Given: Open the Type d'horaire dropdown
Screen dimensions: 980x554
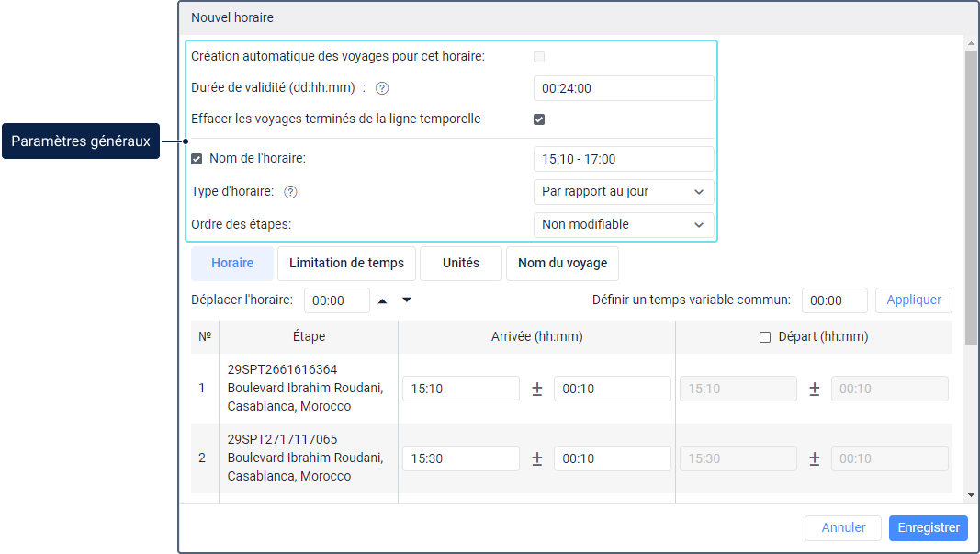Looking at the screenshot, I should tap(624, 192).
